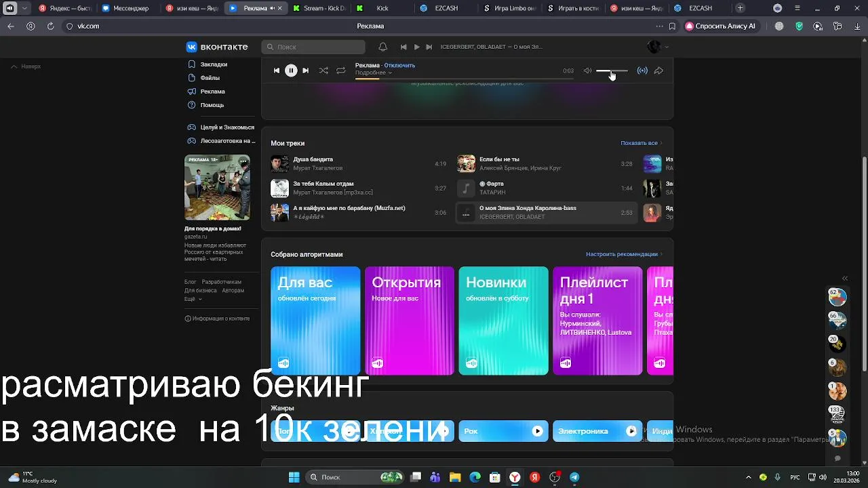Adjust the player volume slider

coord(612,70)
